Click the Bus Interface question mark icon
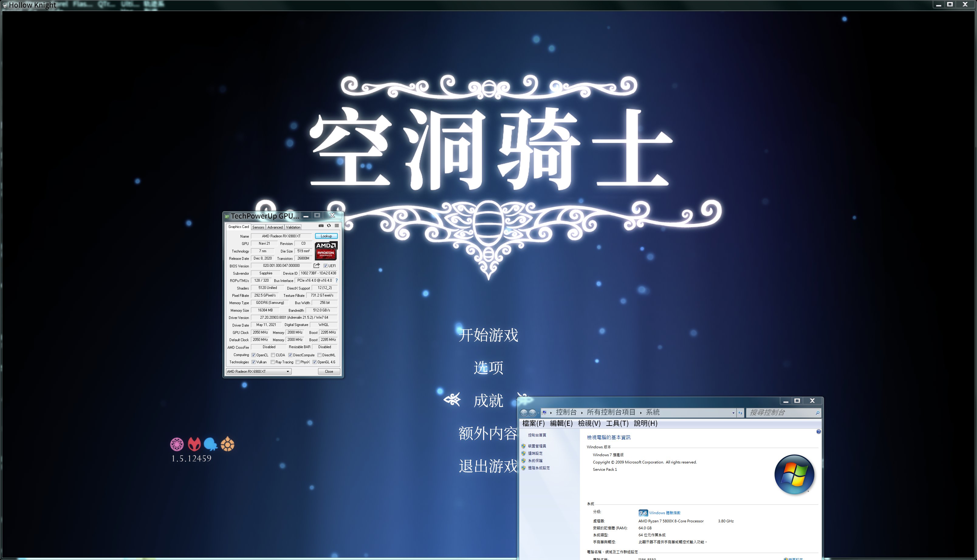 336,281
